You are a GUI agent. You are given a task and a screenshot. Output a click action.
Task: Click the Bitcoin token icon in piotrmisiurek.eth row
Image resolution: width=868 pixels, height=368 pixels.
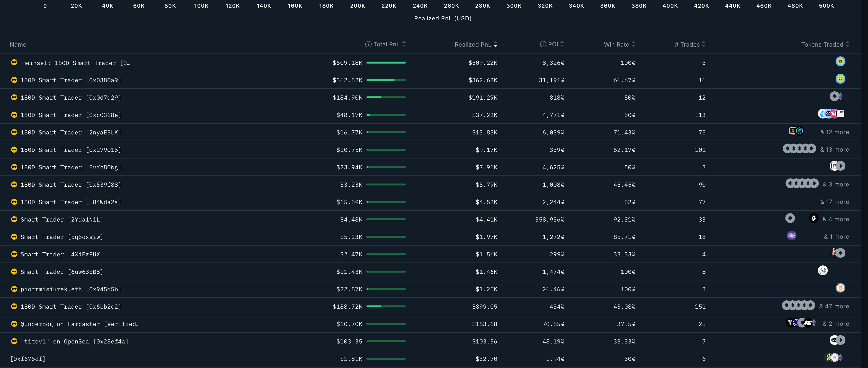tap(840, 288)
